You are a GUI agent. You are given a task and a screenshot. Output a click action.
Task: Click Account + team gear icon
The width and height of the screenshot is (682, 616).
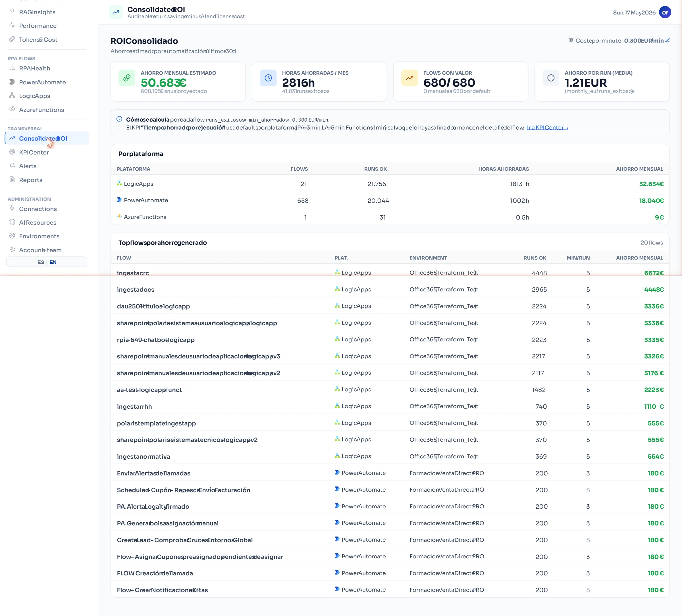tap(12, 250)
